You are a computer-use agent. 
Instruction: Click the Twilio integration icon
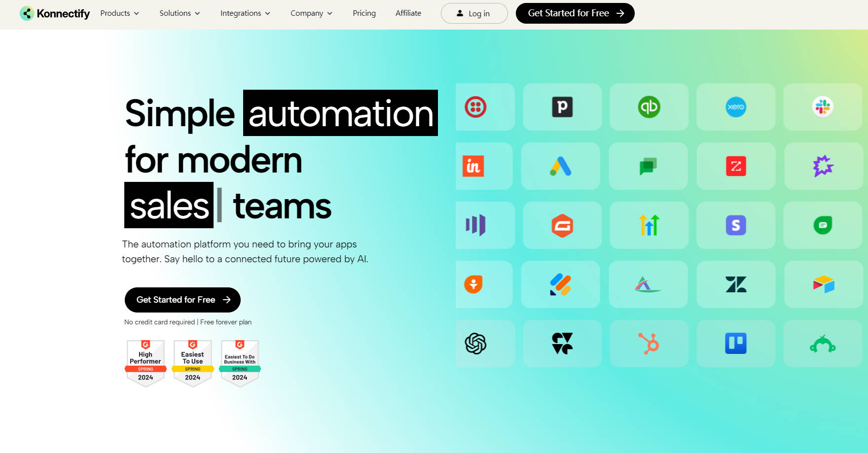pos(476,107)
